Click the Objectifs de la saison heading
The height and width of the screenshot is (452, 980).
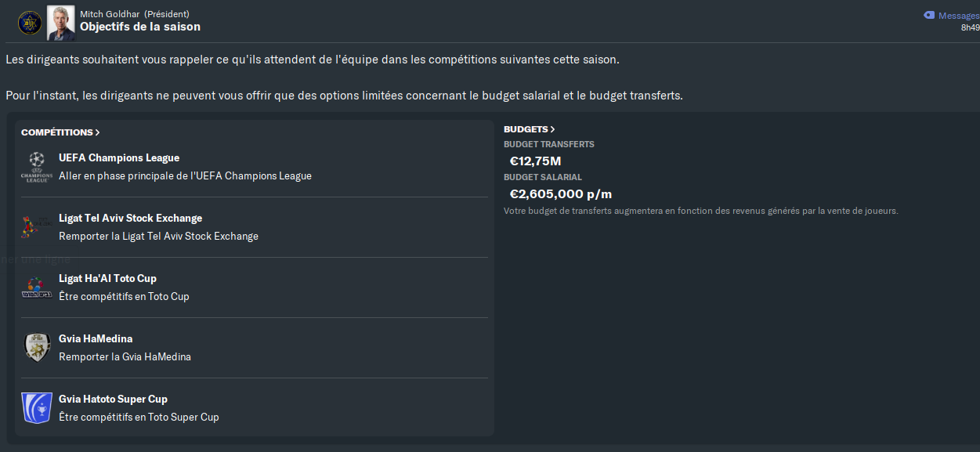tap(139, 27)
